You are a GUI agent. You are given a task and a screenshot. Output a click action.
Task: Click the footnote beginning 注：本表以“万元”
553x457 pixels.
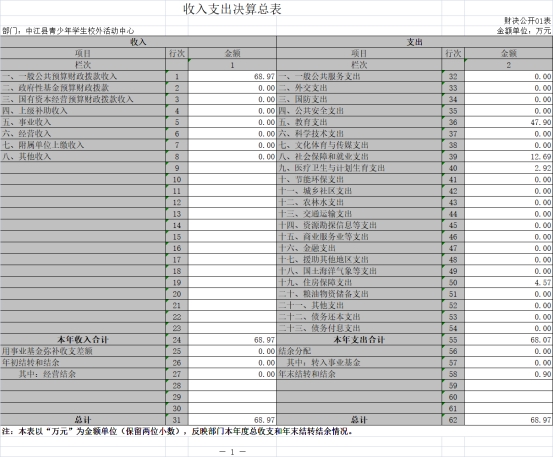pyautogui.click(x=177, y=431)
